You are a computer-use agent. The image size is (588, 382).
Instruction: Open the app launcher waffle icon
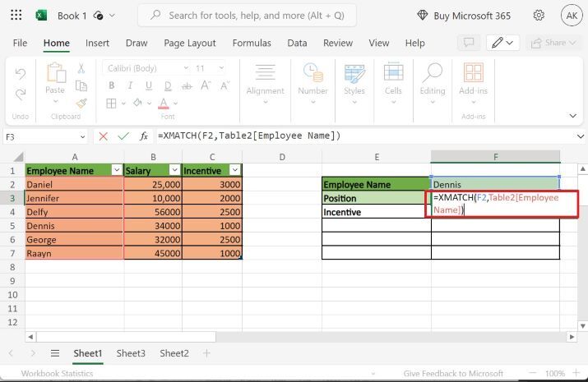click(16, 15)
